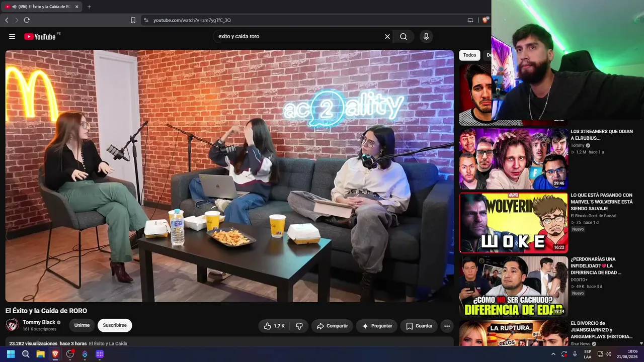644x362 pixels.
Task: Go to YouTube home via logo
Action: [x=40, y=37]
